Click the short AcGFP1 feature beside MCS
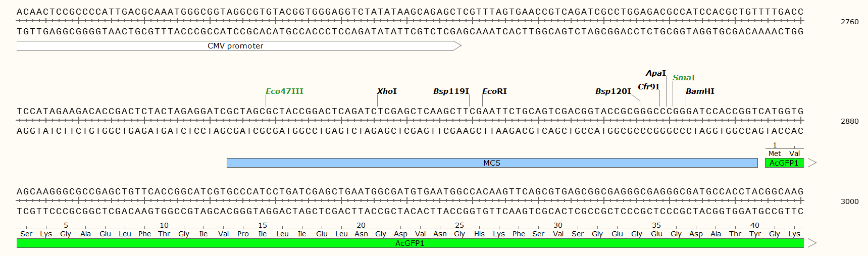 (x=784, y=163)
